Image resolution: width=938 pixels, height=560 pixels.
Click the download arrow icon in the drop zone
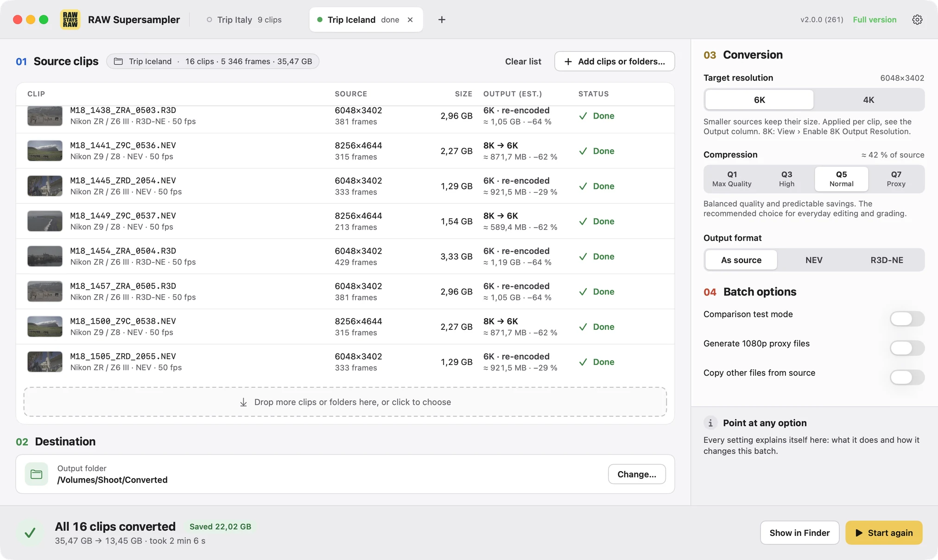(x=243, y=402)
